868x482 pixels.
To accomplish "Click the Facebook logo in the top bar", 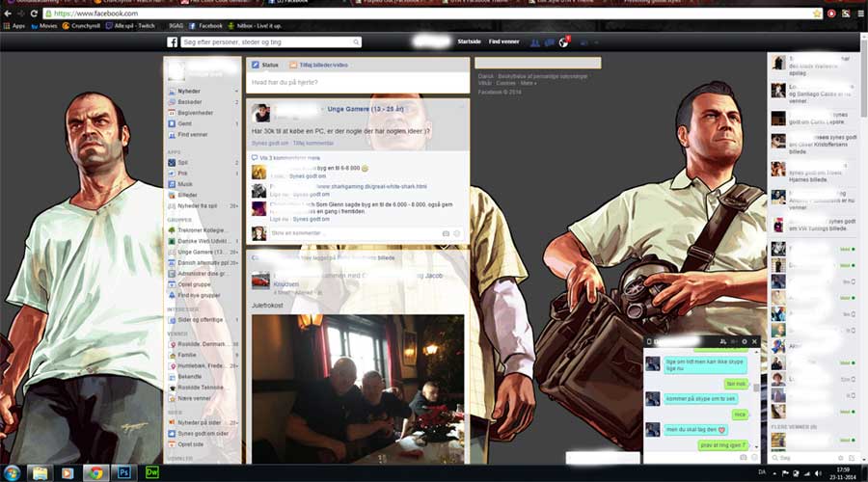I will pyautogui.click(x=173, y=42).
